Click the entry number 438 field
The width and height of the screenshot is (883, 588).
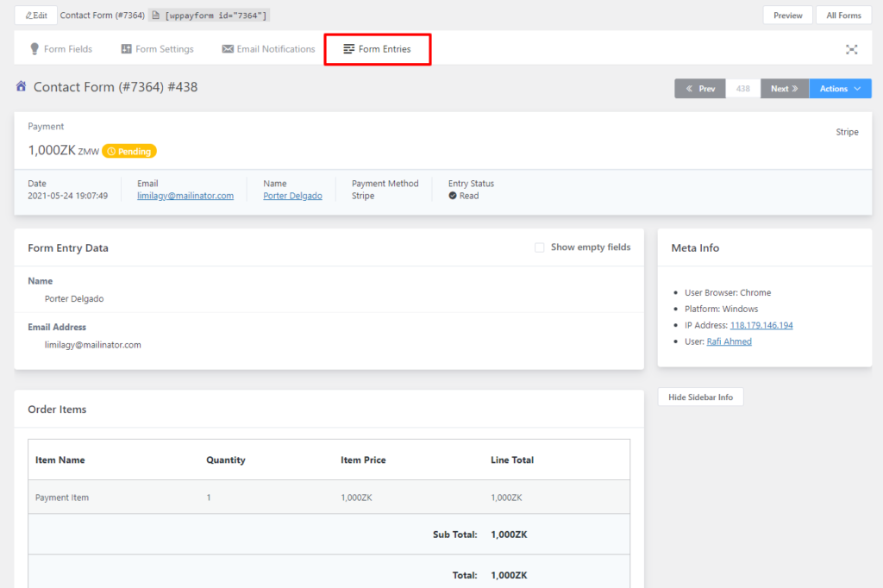(742, 89)
